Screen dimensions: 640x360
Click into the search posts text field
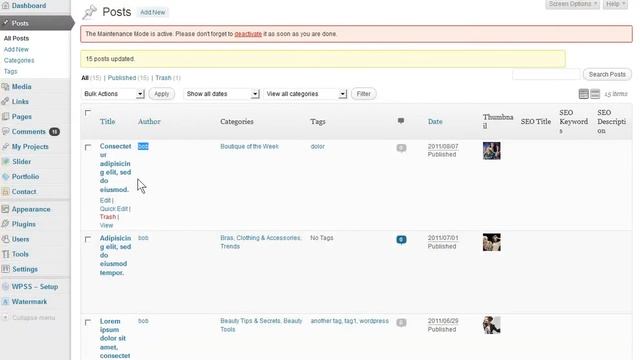[546, 74]
